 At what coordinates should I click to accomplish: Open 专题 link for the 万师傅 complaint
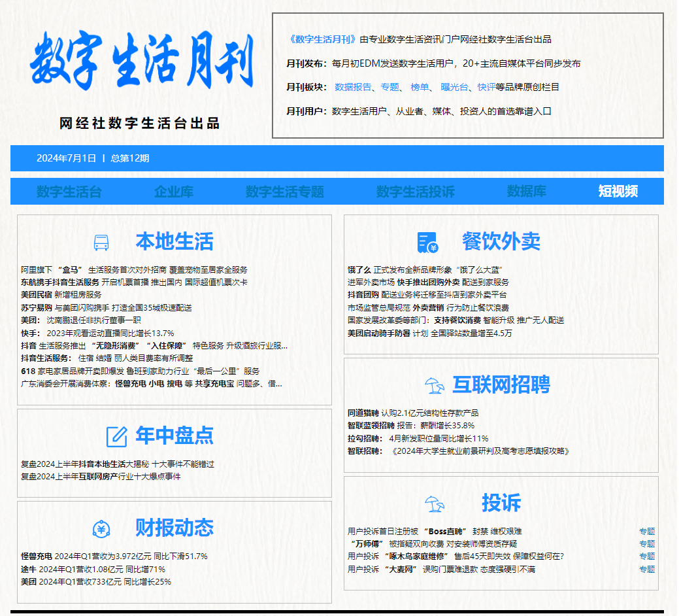[647, 544]
